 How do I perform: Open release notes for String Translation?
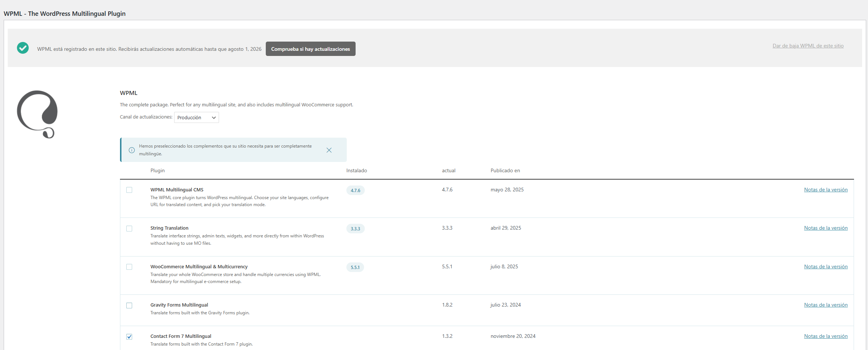[x=826, y=228]
